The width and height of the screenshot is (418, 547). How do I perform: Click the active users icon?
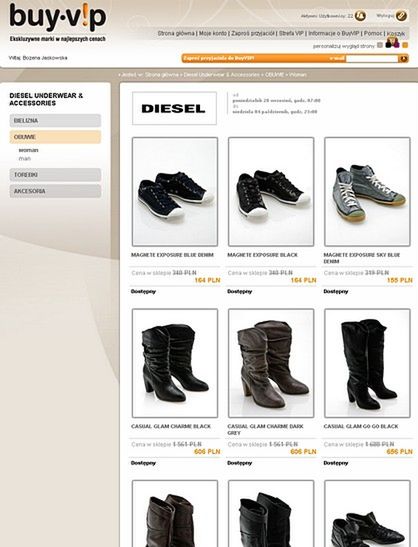point(360,16)
